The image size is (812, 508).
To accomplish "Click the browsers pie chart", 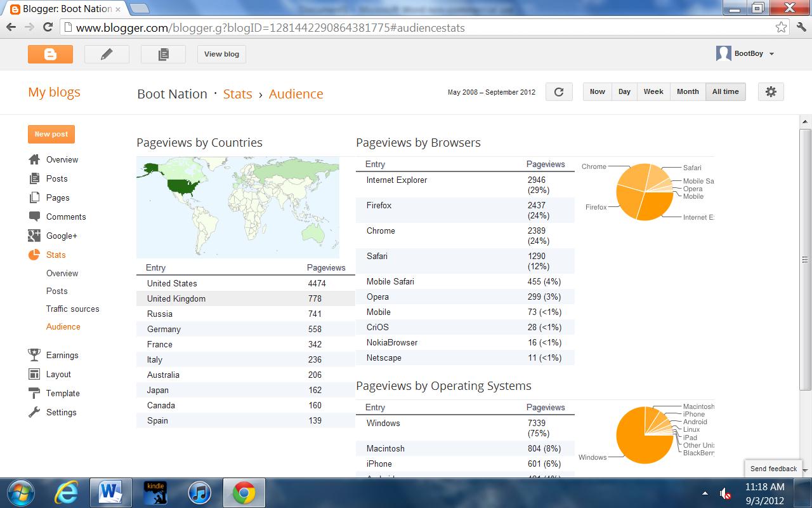I will point(645,192).
